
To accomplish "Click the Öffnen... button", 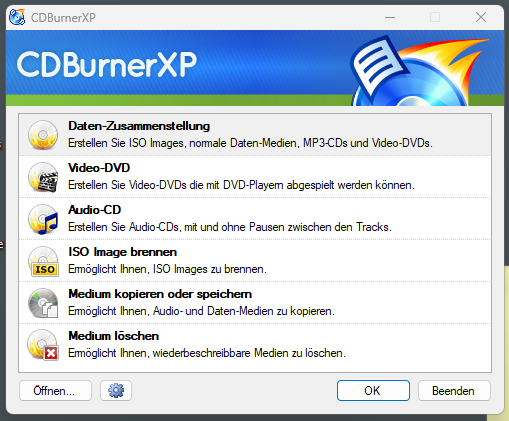I will (55, 390).
